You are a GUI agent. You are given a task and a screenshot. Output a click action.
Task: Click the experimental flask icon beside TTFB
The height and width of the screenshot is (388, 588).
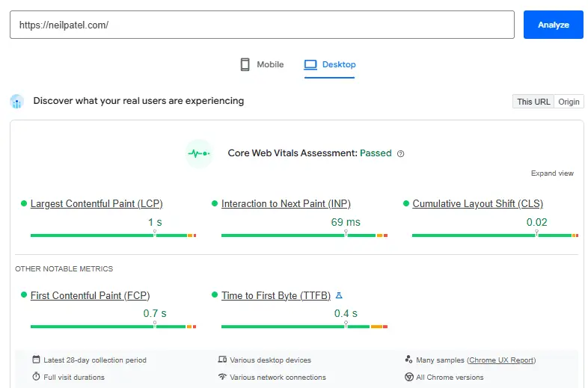pos(339,295)
